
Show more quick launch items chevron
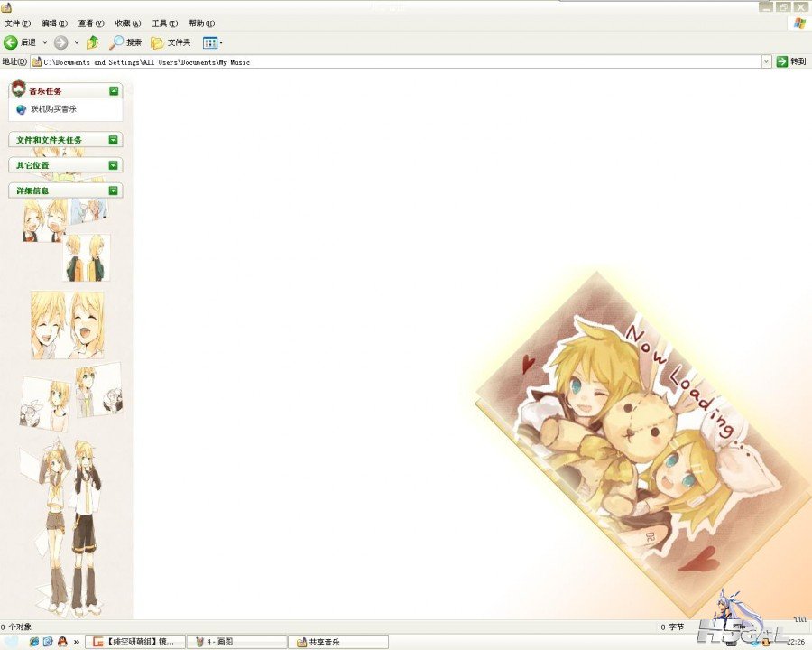pyautogui.click(x=77, y=642)
